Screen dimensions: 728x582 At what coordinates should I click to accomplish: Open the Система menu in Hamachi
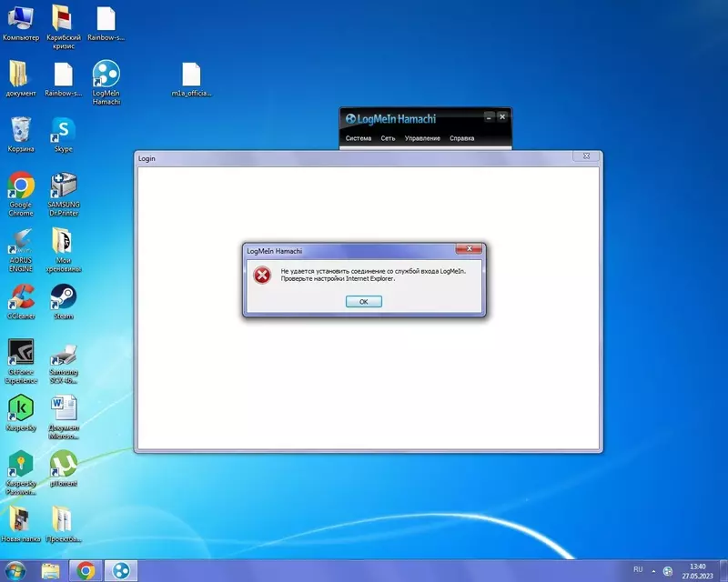(359, 138)
